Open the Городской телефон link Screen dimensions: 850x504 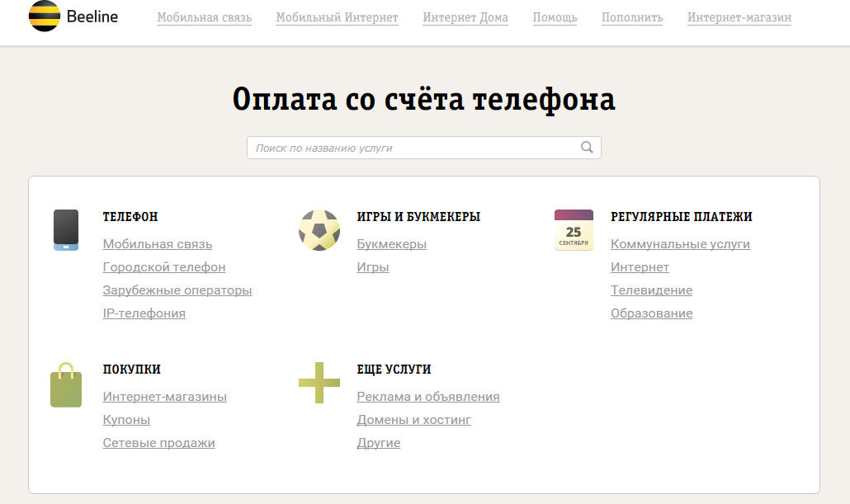tap(164, 267)
